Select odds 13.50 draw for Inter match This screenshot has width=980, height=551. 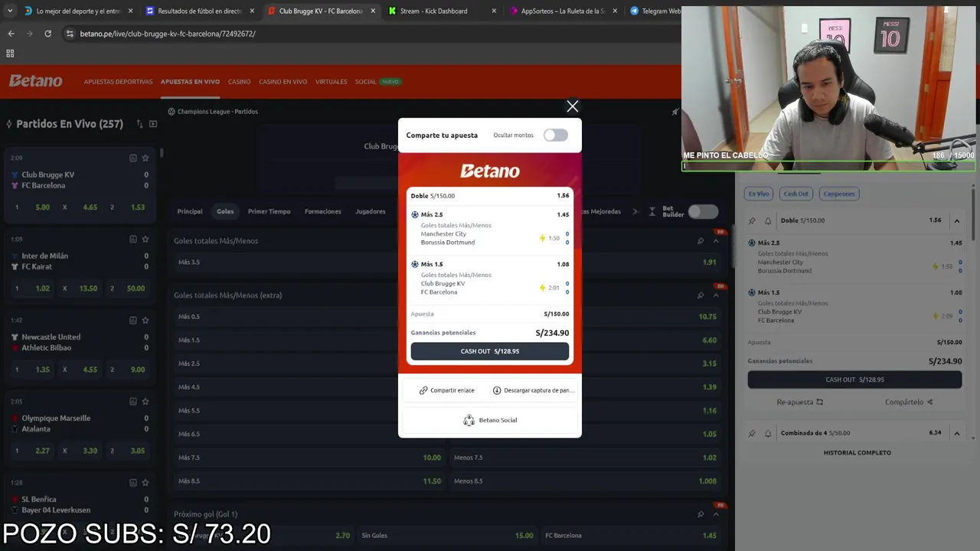(x=80, y=289)
